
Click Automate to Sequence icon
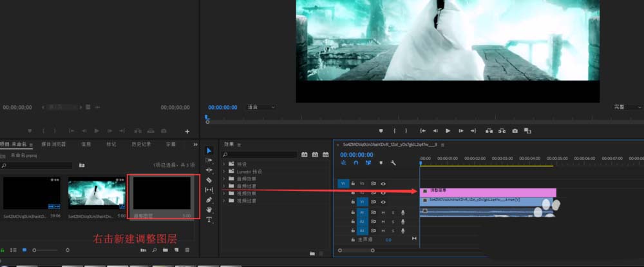(144, 250)
